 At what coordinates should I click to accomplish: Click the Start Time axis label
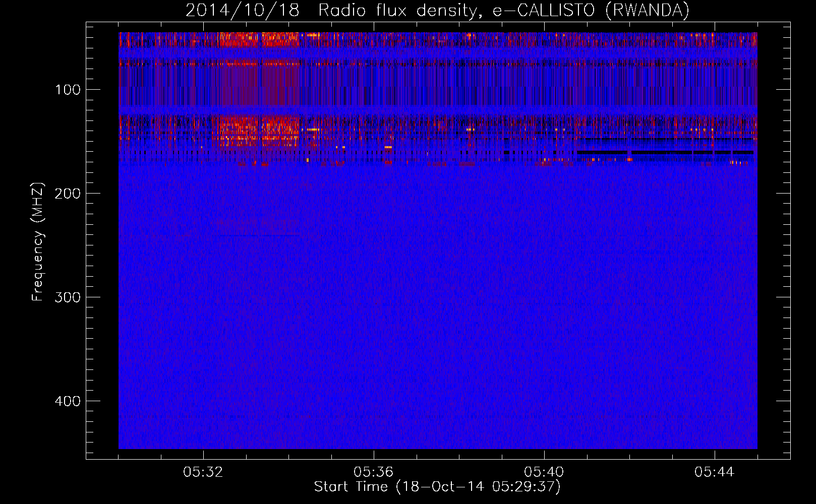tap(437, 487)
